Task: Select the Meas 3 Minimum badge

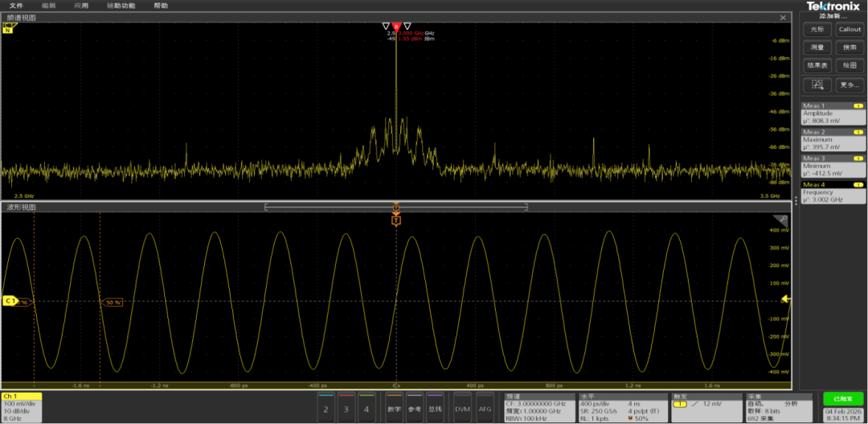Action: point(833,167)
